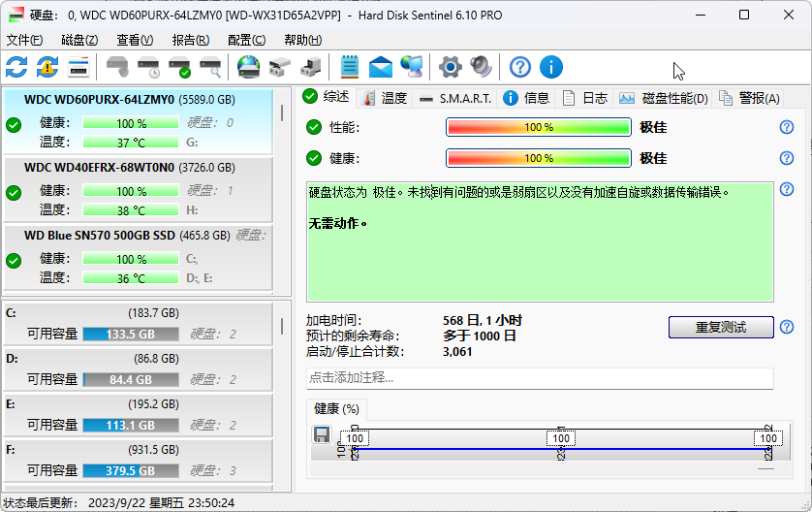Select the WD Blue SN570 500GB SSD entry
This screenshot has height=512, width=812.
click(x=138, y=258)
